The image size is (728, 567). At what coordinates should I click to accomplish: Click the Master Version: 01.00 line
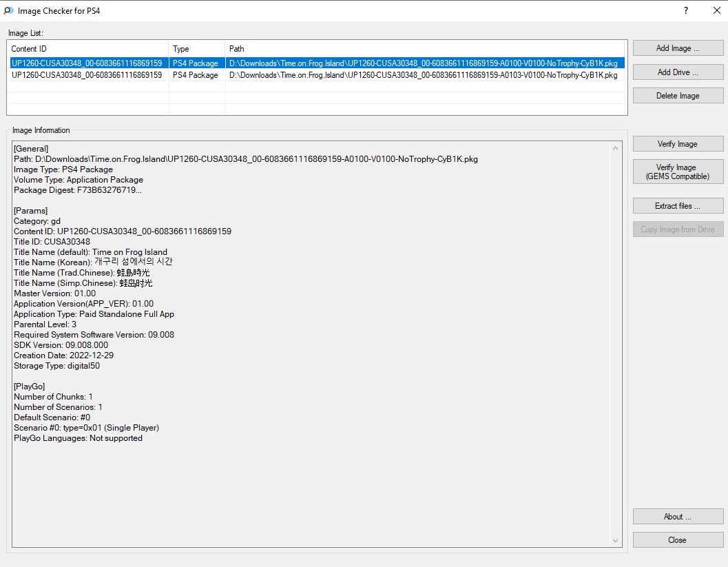(x=55, y=293)
